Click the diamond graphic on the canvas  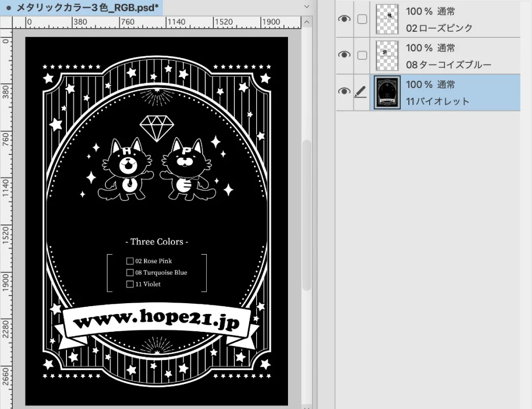click(157, 128)
